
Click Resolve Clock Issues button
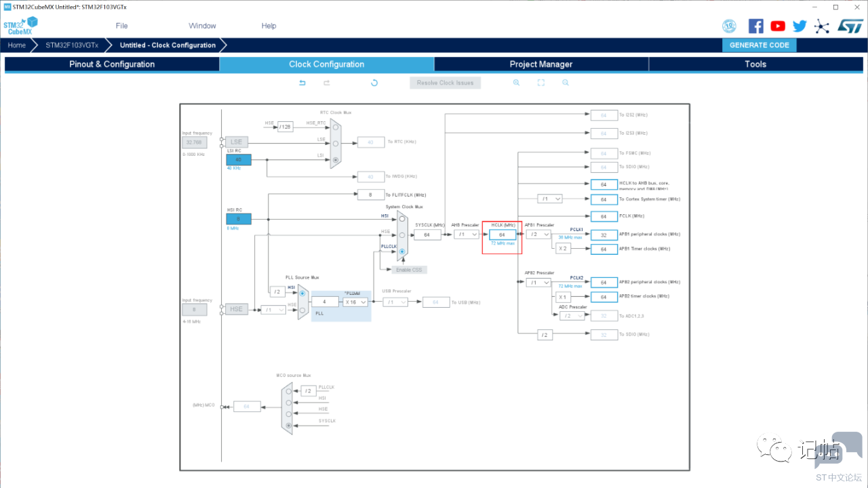click(446, 83)
